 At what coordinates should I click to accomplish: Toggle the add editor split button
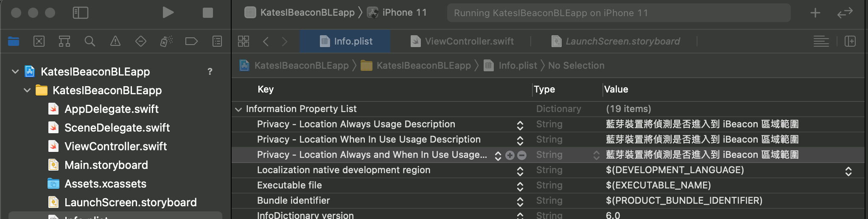click(850, 41)
